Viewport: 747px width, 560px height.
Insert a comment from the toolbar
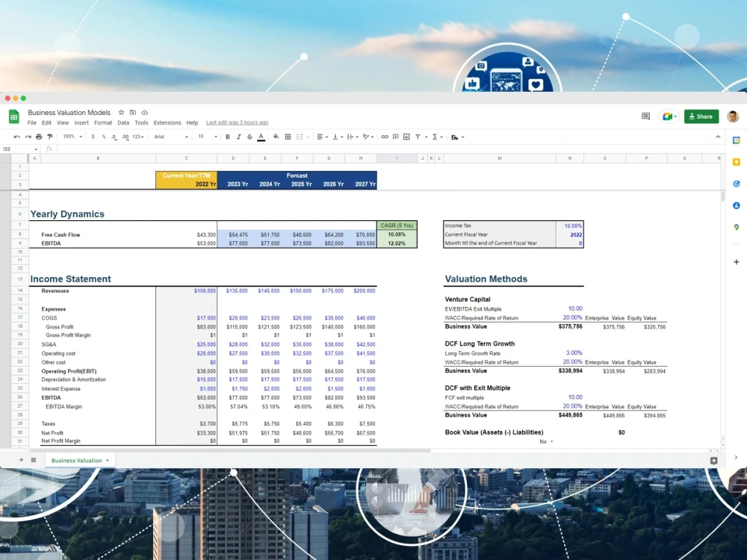pyautogui.click(x=395, y=137)
